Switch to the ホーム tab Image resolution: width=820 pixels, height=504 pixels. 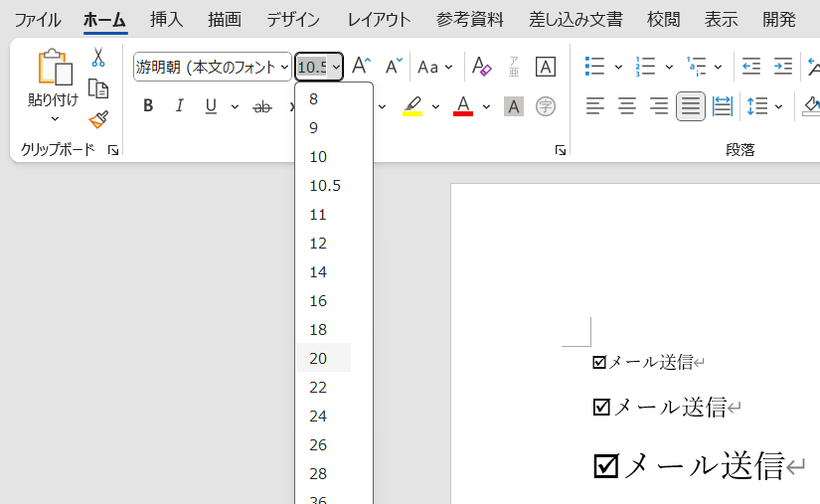tap(105, 20)
